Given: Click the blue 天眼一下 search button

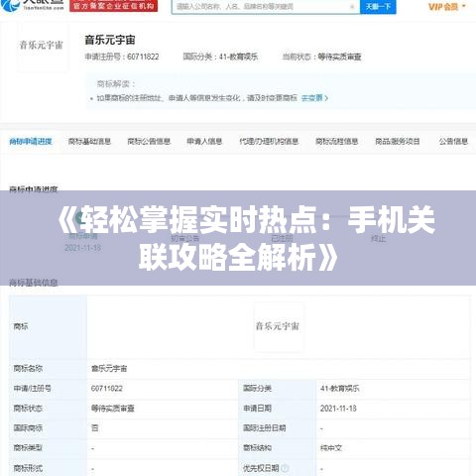Looking at the screenshot, I should (x=378, y=7).
